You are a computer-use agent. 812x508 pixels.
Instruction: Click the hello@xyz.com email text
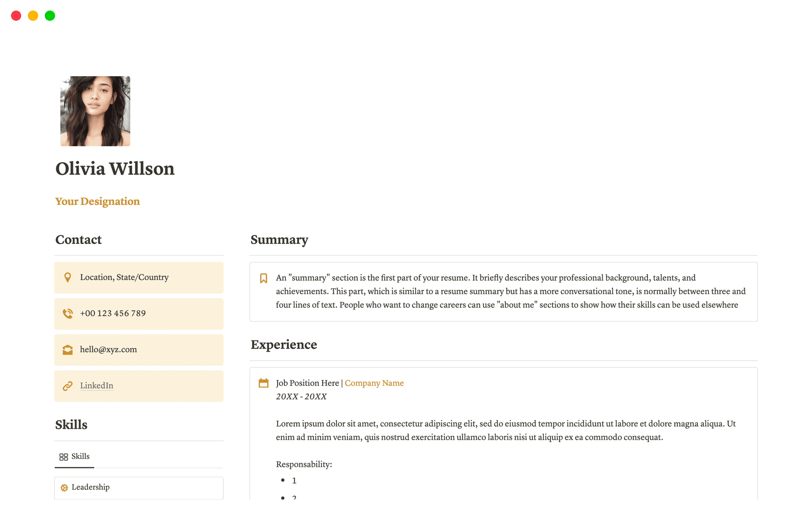(108, 350)
